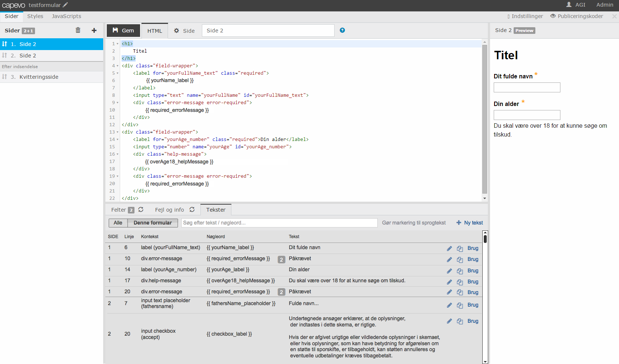Open the Tekster tab
619x364 pixels.
tap(216, 210)
